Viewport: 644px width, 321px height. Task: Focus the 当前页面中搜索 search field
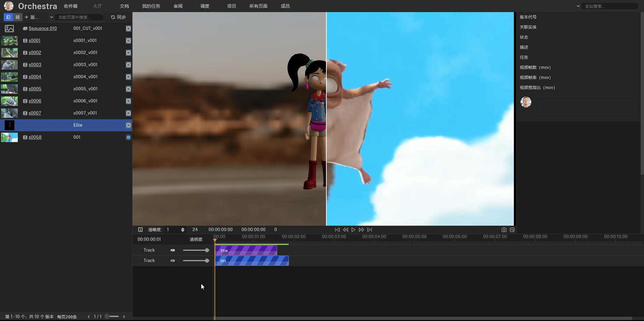point(79,17)
